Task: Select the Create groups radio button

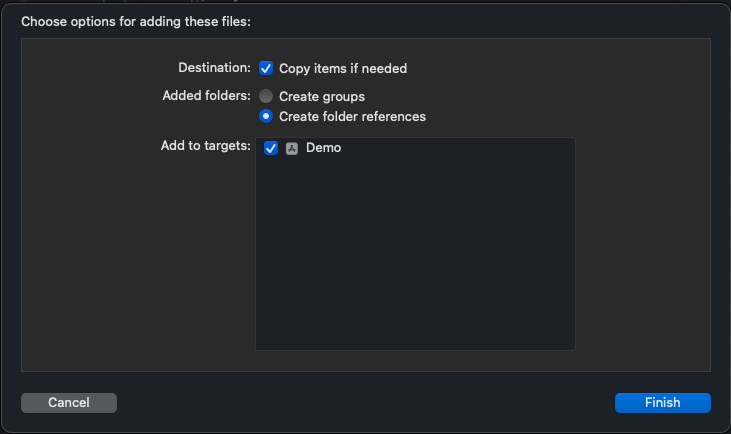Action: click(x=266, y=96)
